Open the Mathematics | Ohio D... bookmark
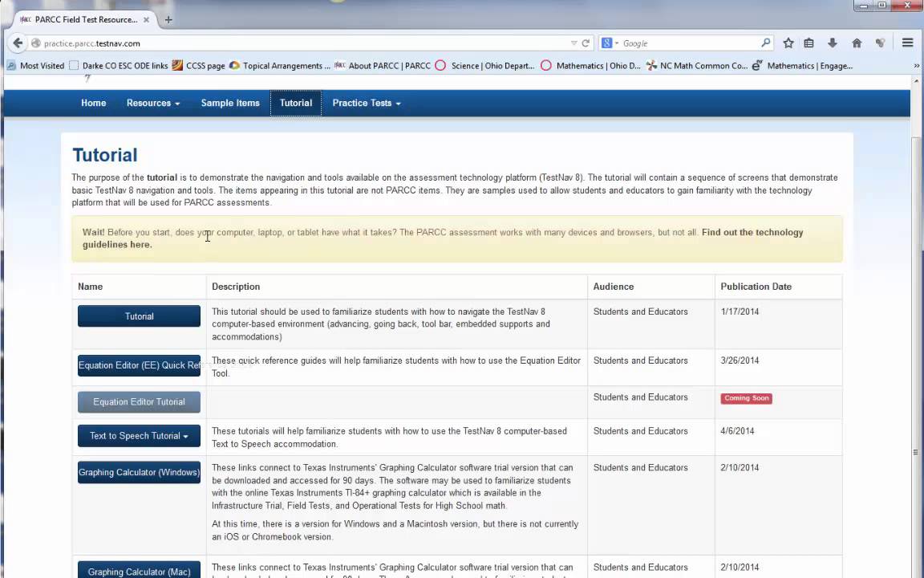The image size is (924, 578). (x=590, y=66)
